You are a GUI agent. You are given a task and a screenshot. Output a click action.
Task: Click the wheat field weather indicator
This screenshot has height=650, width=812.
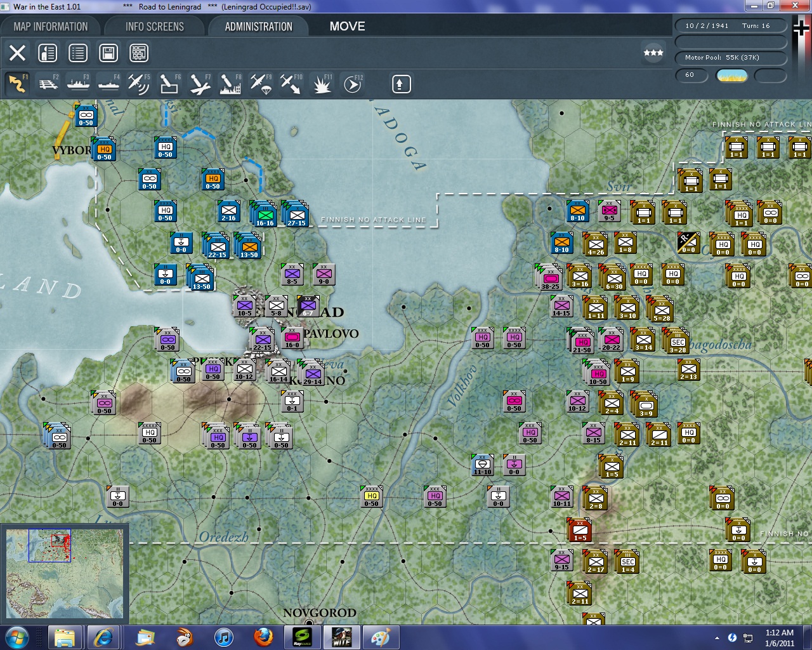click(x=731, y=76)
